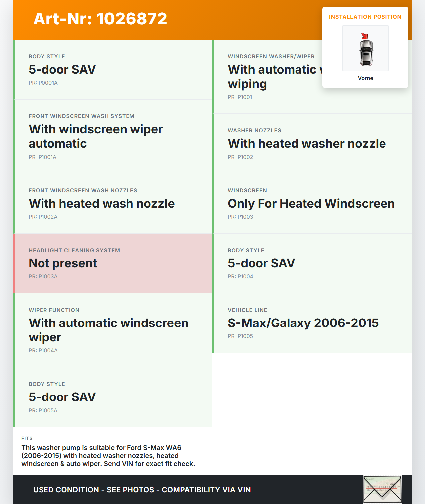425x504 pixels.
Task: Click the PR: P1004 body style code
Action: pyautogui.click(x=240, y=276)
